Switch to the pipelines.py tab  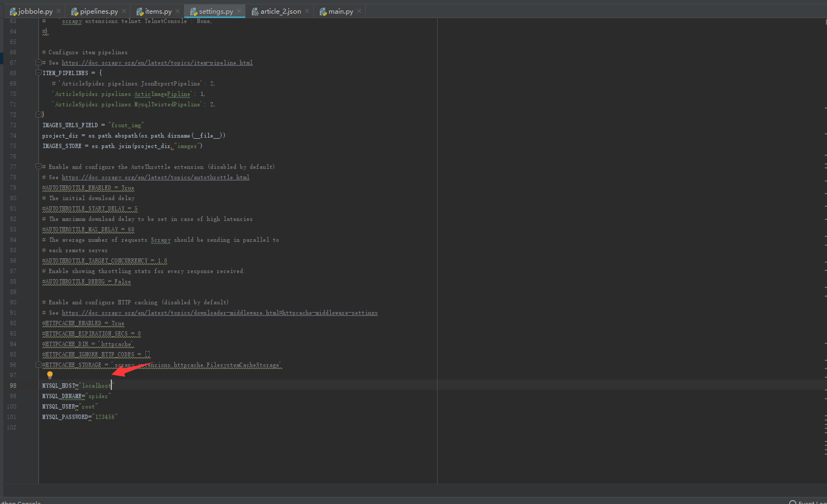(x=99, y=12)
